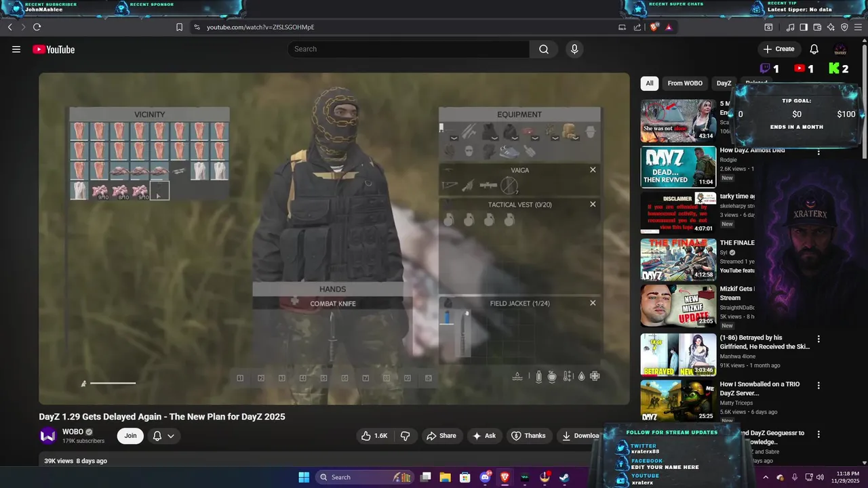The image size is (868, 488).
Task: Like the video showing 1.6K likes
Action: pyautogui.click(x=374, y=436)
